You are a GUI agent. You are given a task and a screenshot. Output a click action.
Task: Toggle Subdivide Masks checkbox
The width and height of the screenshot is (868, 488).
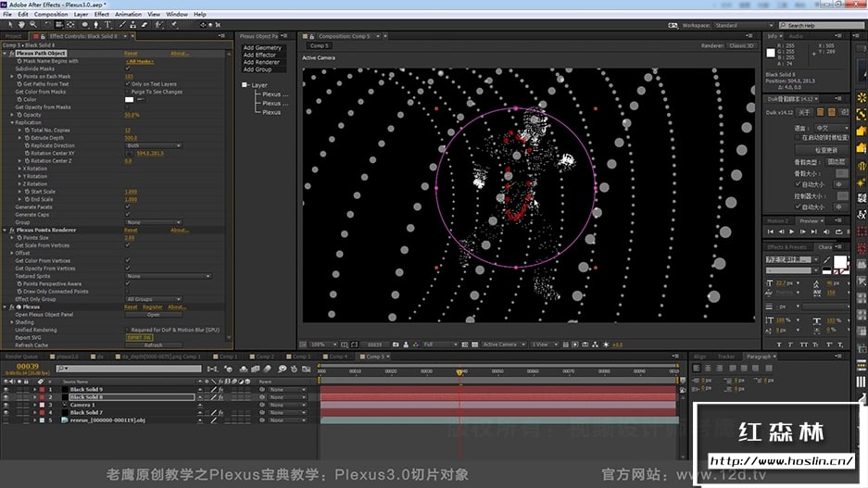pyautogui.click(x=128, y=69)
